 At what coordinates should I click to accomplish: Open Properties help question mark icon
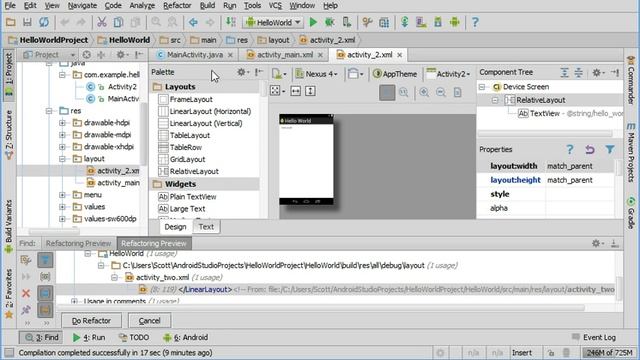[570, 149]
